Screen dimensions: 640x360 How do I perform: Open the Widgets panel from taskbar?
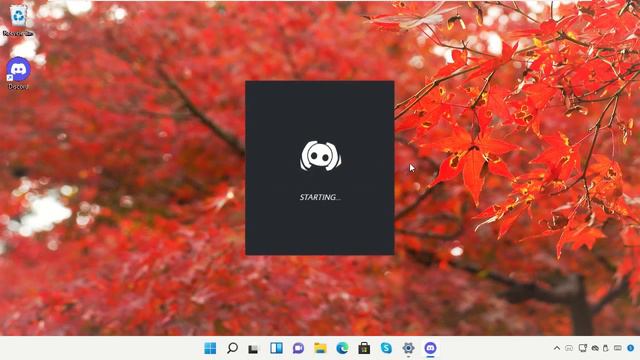pyautogui.click(x=276, y=348)
